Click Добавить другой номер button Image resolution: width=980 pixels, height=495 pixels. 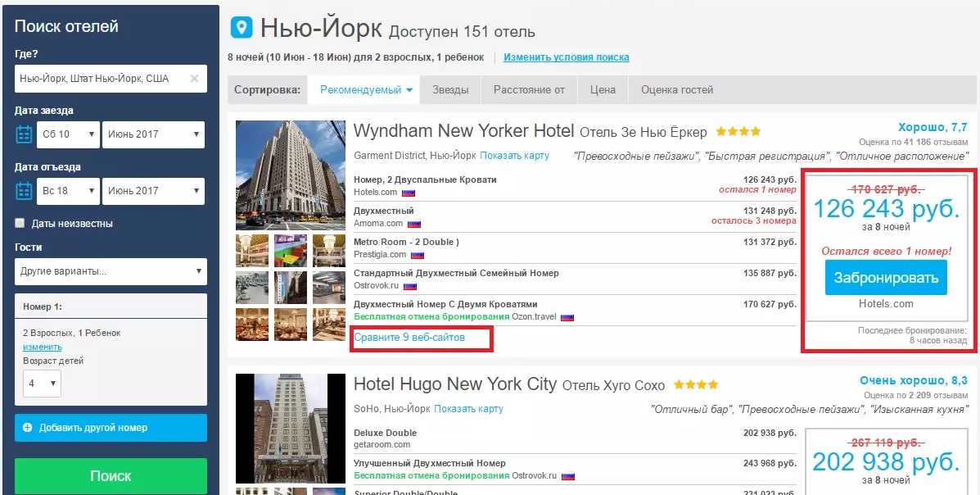pyautogui.click(x=111, y=428)
